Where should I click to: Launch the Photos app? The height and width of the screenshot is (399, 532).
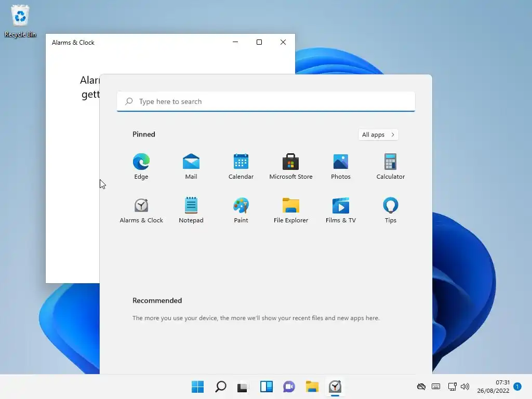[x=341, y=166]
